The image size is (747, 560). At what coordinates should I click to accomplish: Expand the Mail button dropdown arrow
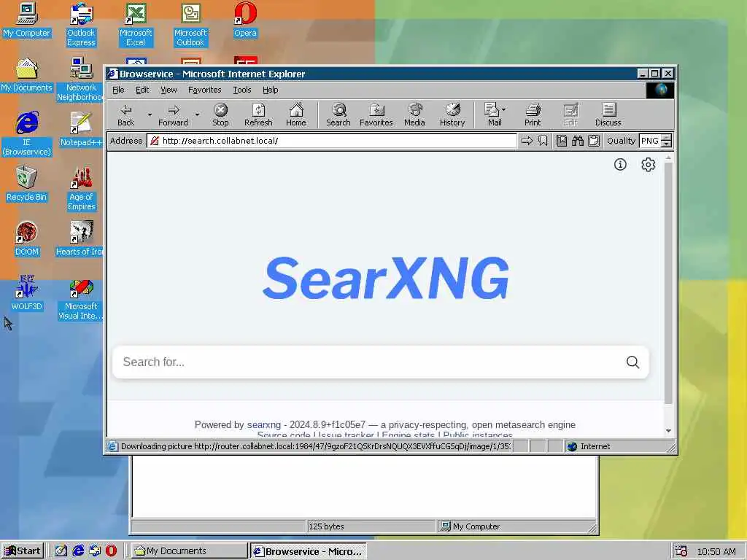[504, 109]
